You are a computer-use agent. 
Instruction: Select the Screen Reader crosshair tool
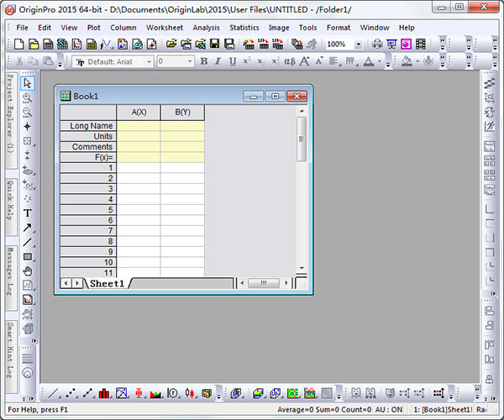tap(28, 126)
